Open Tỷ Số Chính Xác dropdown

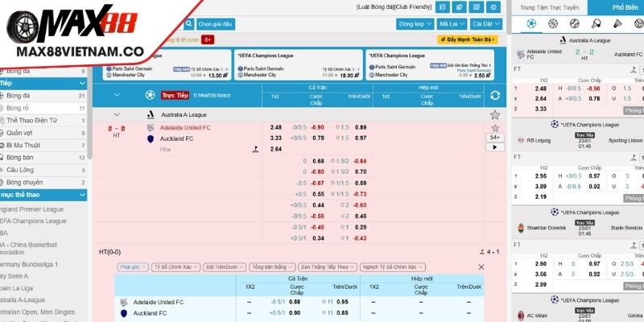click(x=175, y=267)
